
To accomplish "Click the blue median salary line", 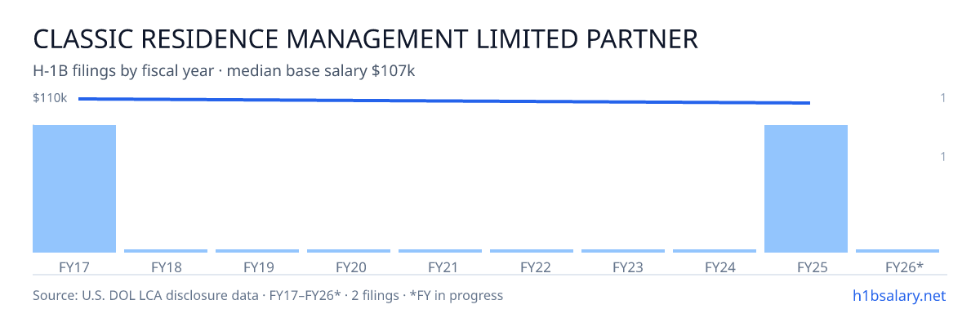I will tap(444, 101).
